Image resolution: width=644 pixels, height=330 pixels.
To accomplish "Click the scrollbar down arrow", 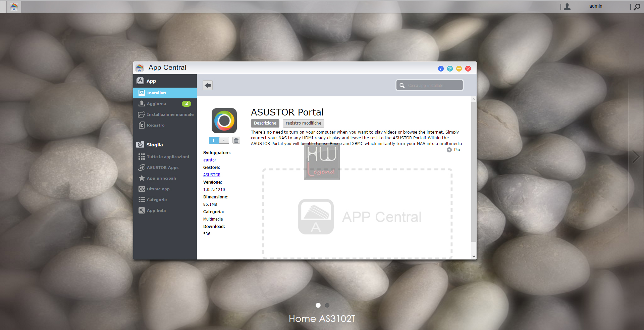I will (474, 256).
